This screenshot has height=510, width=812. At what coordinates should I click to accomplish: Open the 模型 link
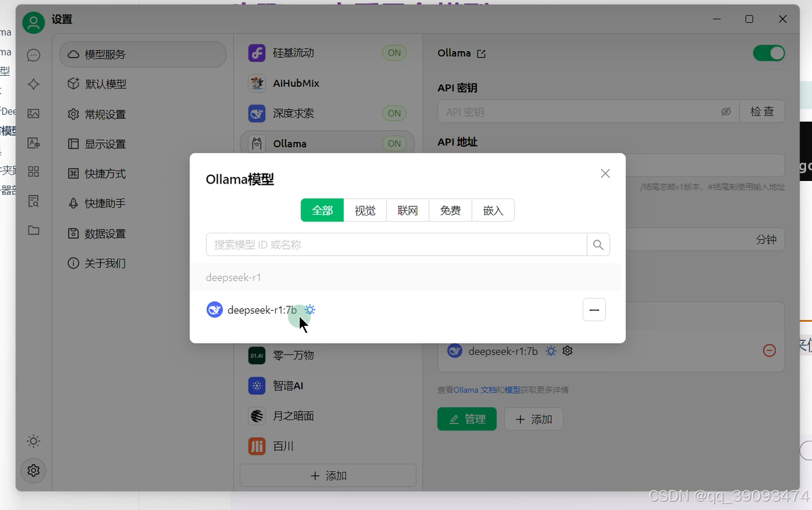tap(512, 390)
